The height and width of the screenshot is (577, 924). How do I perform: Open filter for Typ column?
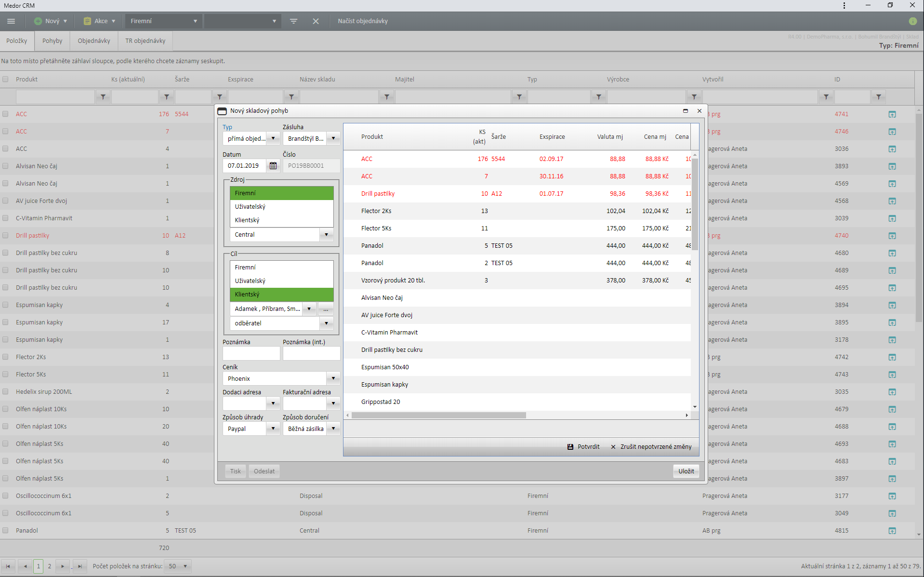click(x=599, y=97)
